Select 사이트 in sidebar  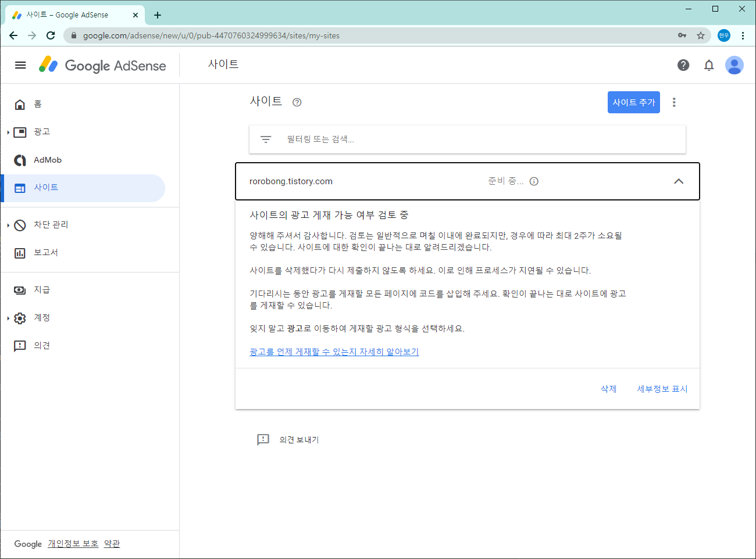pos(83,188)
